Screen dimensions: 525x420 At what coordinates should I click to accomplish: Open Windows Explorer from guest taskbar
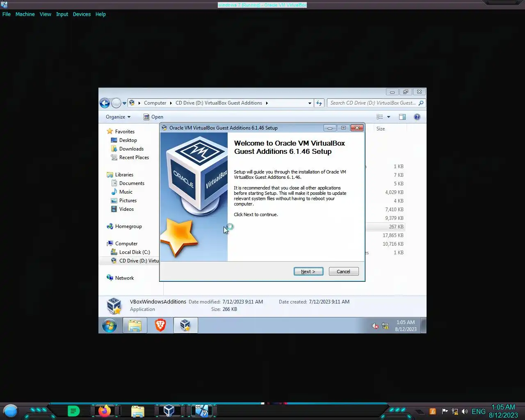(x=135, y=326)
